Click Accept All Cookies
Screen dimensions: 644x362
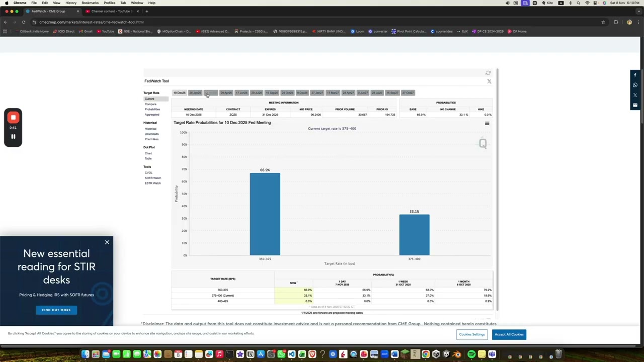509,334
